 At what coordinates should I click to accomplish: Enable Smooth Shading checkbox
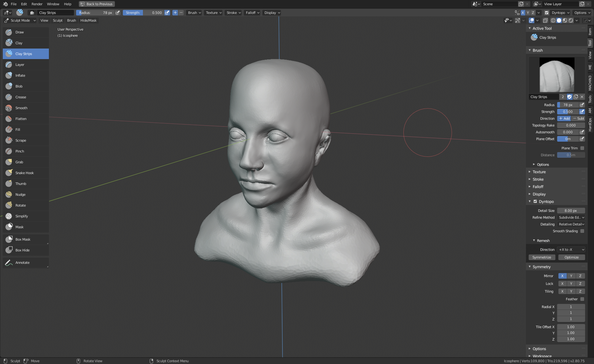point(582,231)
